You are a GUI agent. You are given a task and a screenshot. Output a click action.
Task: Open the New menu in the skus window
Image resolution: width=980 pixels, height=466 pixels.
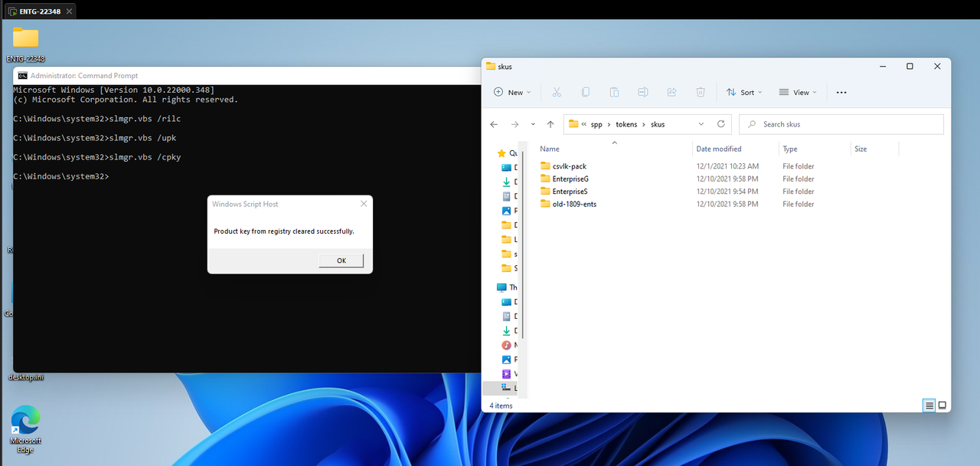(512, 92)
